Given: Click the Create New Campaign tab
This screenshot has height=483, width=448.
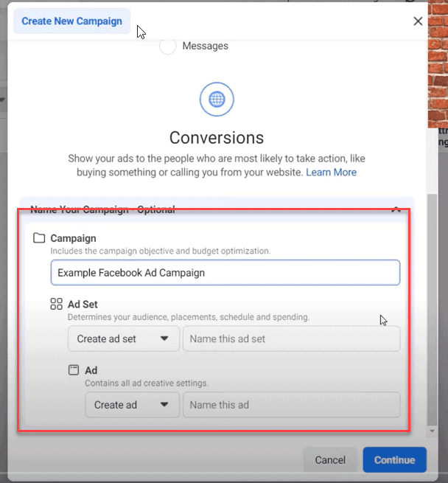Looking at the screenshot, I should coord(71,21).
